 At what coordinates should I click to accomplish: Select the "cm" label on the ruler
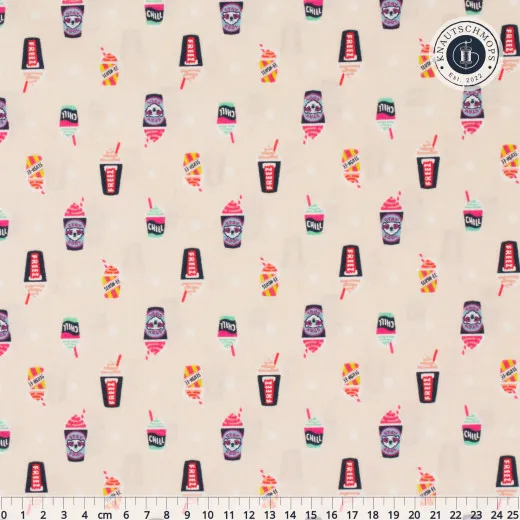coord(105,515)
